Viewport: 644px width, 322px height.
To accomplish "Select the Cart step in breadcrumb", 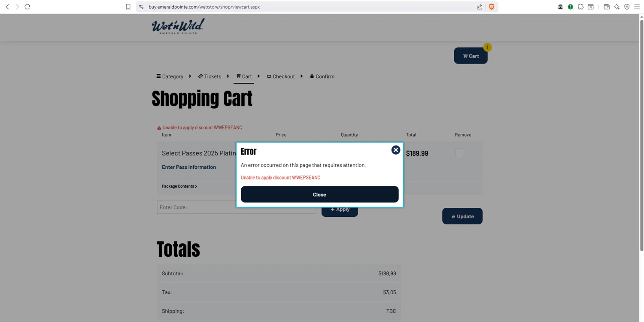I will pyautogui.click(x=244, y=76).
